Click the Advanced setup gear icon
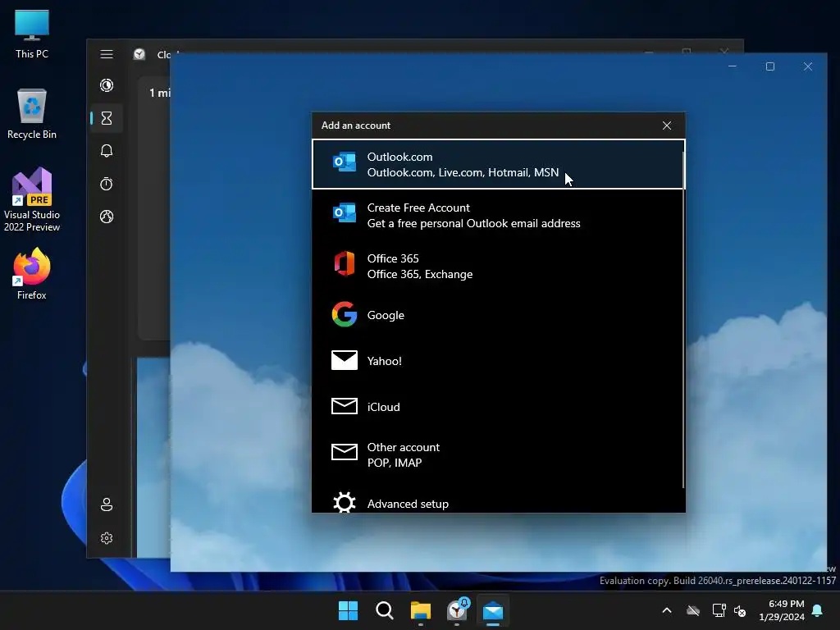Screen dimensions: 840x630 pyautogui.click(x=344, y=503)
